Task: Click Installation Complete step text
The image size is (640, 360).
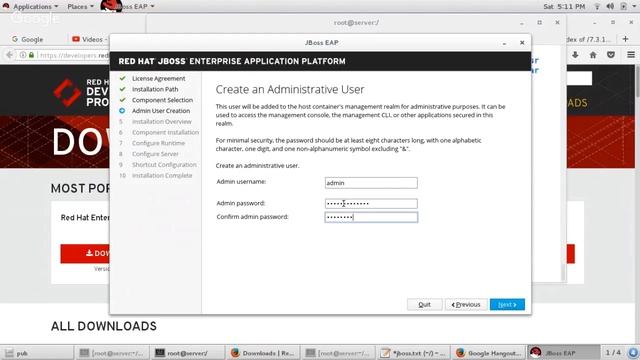Action: (x=162, y=176)
